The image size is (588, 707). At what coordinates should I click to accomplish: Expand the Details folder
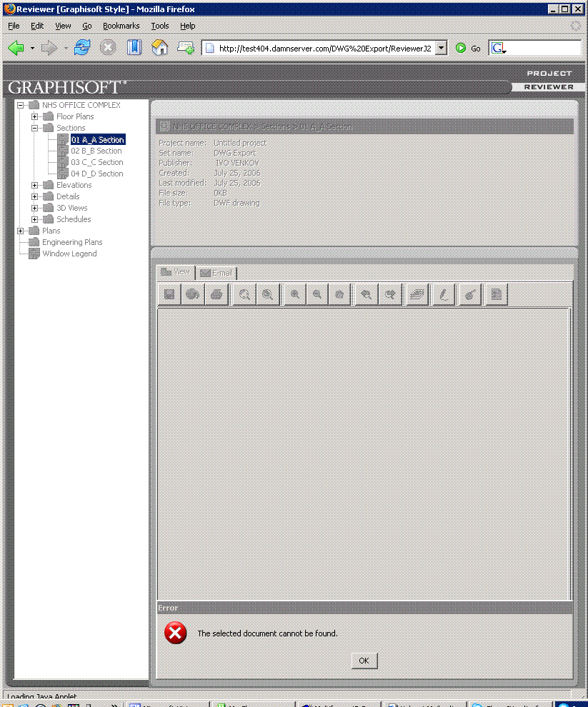click(x=34, y=196)
